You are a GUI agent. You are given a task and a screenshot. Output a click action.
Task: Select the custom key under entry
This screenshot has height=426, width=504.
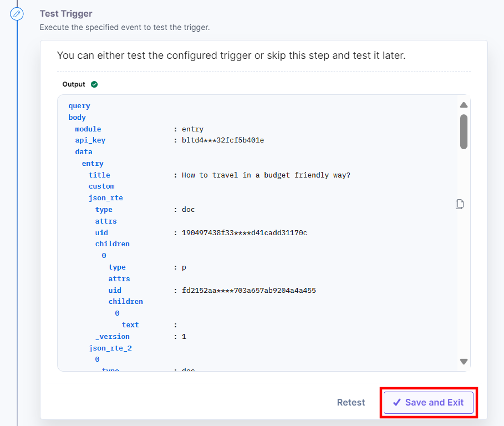(x=101, y=186)
